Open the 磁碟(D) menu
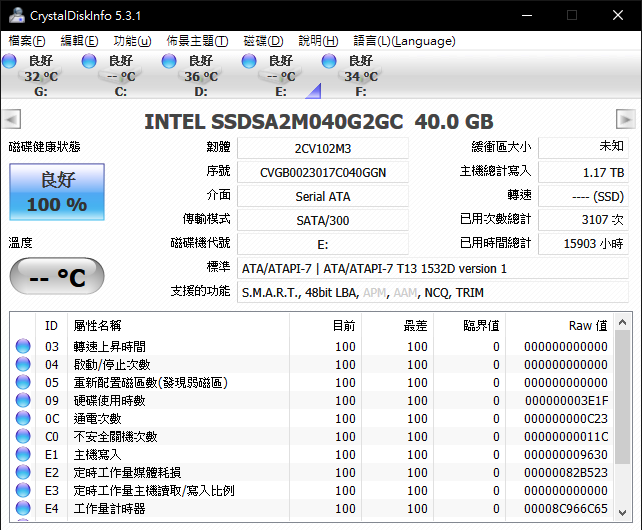The width and height of the screenshot is (643, 530). (x=263, y=41)
